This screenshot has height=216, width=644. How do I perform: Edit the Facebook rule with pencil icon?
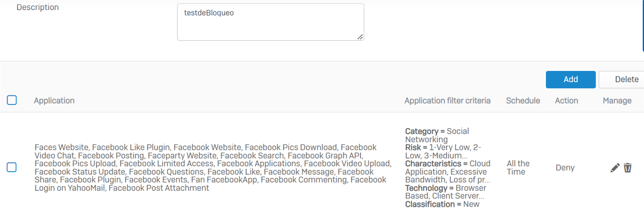[615, 168]
